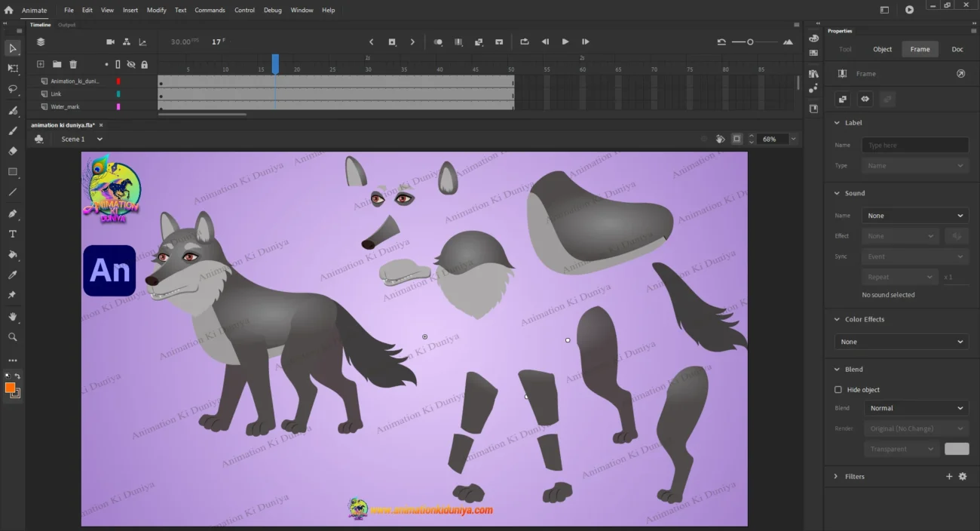Delete layer with the trash icon
Viewport: 980px width, 531px height.
pyautogui.click(x=73, y=65)
